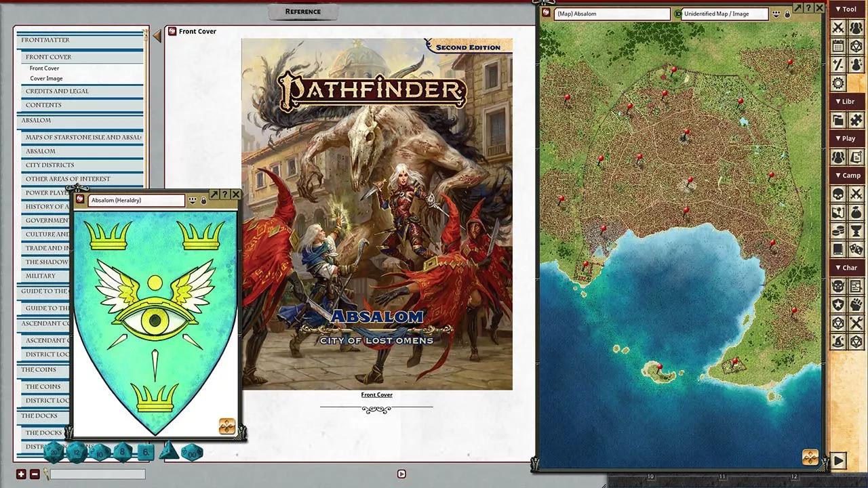This screenshot has height=488, width=868.
Task: Roll the percentile d00 die
Action: (x=192, y=452)
